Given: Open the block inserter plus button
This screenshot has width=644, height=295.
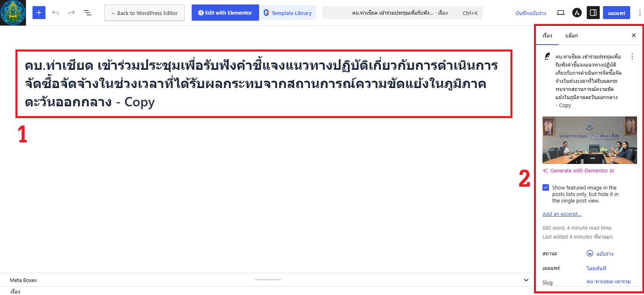Looking at the screenshot, I should point(39,13).
